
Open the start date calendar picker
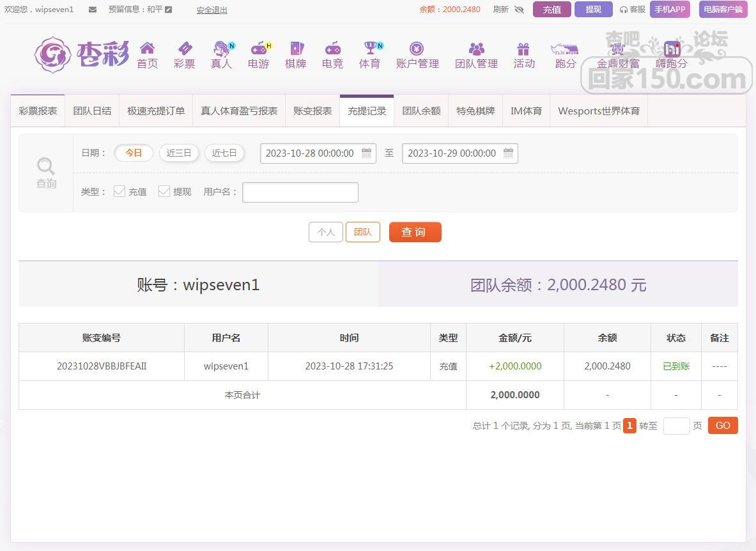(366, 153)
